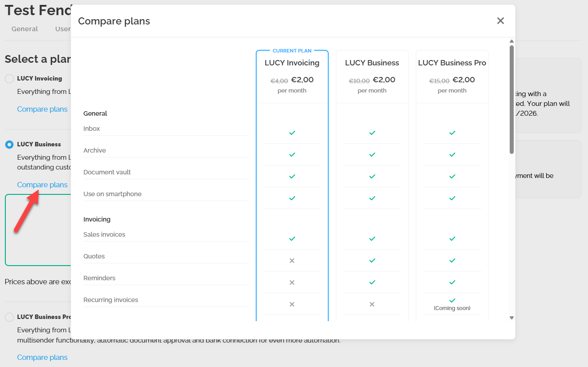Click the Reminders checkmark under LUCY Business Pro
This screenshot has height=367, width=588.
coord(452,282)
